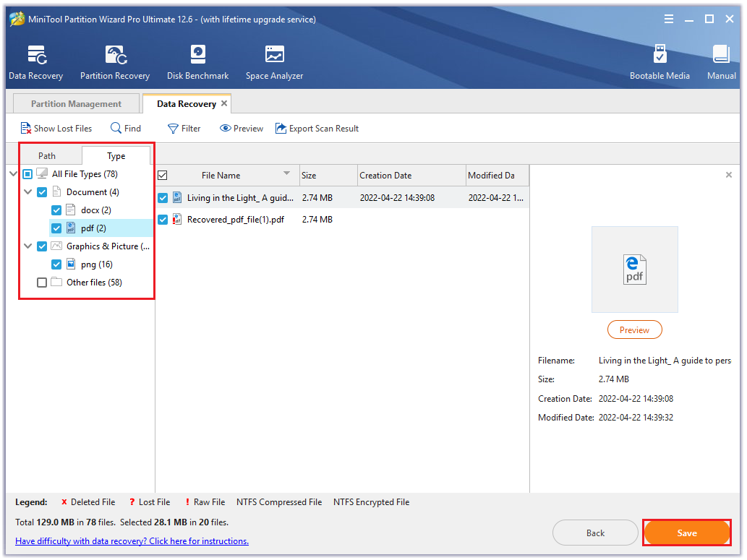Screen dimensions: 747x560
Task: Click the NTFS Compressed File legend text
Action: (x=279, y=502)
